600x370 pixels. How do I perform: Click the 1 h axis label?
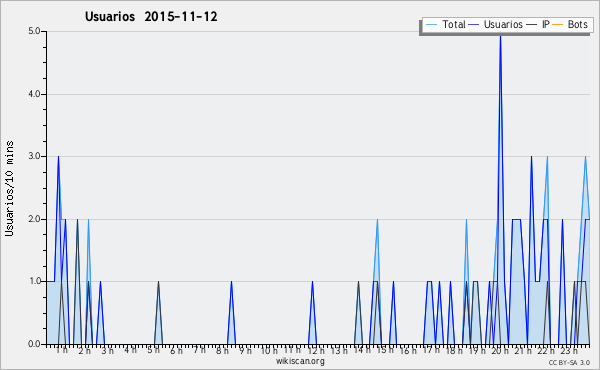tap(62, 350)
